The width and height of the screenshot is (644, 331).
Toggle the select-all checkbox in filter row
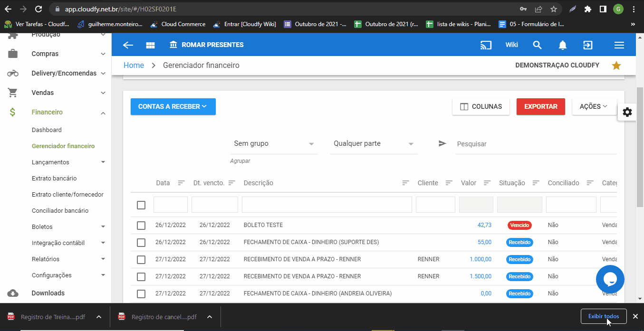tap(141, 205)
